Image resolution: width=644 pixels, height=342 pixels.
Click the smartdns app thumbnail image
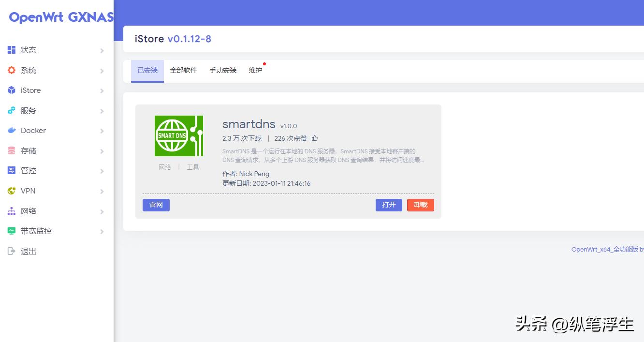[179, 136]
